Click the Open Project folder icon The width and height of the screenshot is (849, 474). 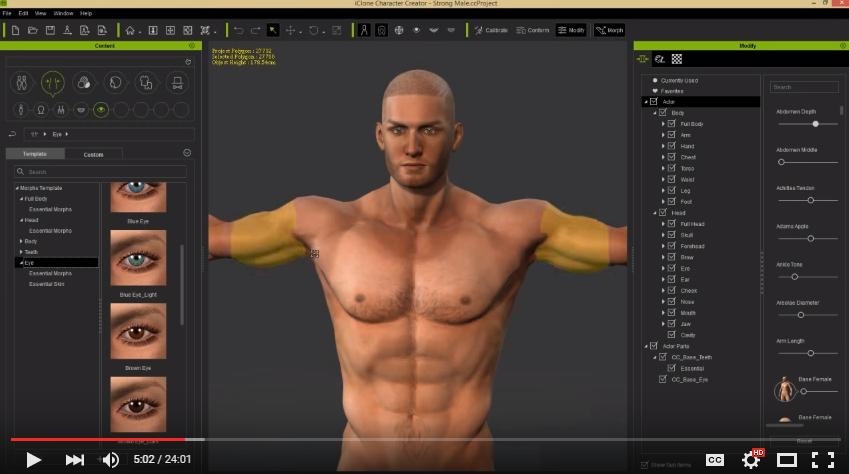pos(32,30)
